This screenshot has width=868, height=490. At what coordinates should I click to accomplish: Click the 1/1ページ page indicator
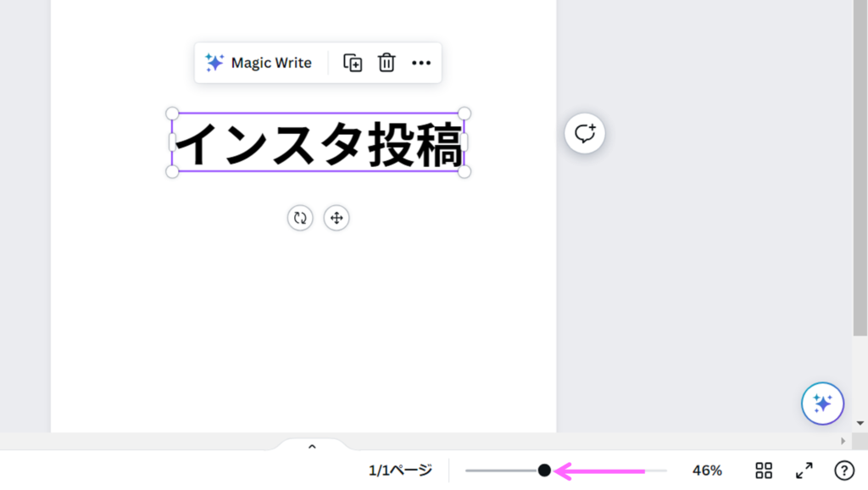click(x=400, y=471)
